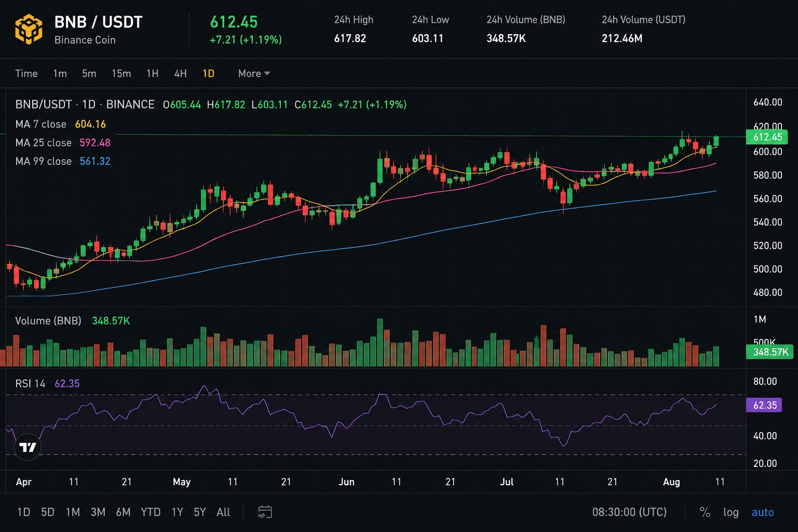This screenshot has height=532, width=798.
Task: Set date range to 1M
Action: coord(73,512)
